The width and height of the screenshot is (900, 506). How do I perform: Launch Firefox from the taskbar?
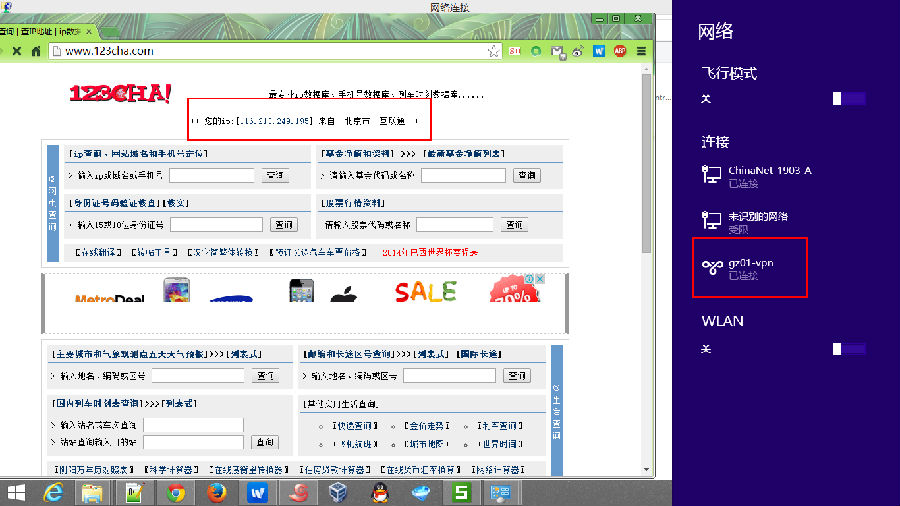click(x=216, y=493)
